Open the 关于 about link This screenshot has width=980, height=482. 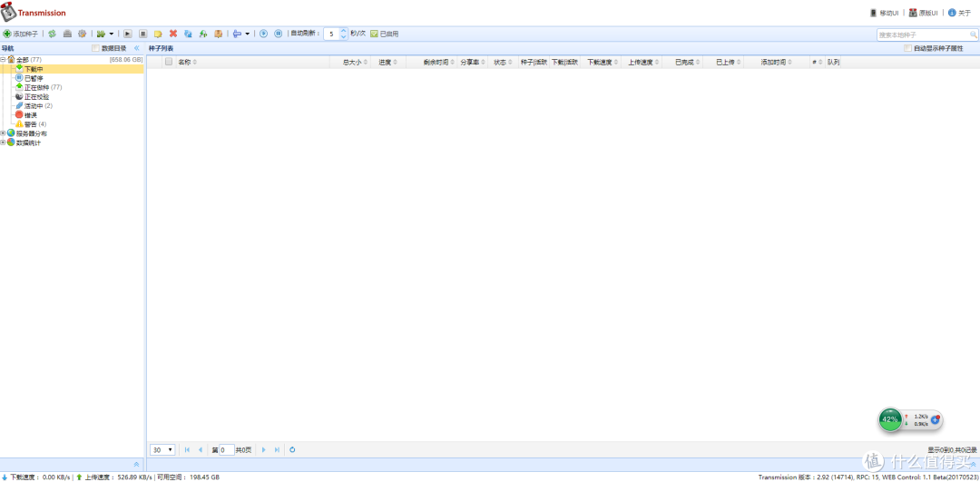point(959,13)
